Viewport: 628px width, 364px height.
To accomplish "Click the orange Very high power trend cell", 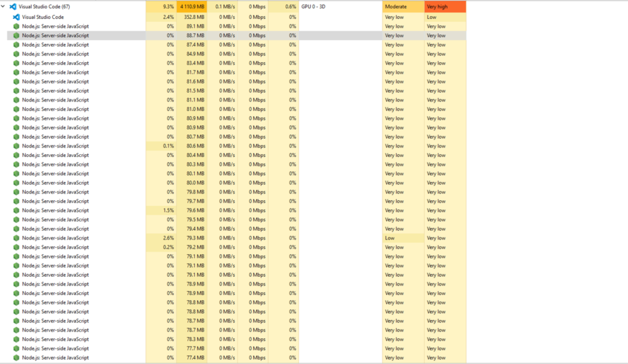I will 445,7.
